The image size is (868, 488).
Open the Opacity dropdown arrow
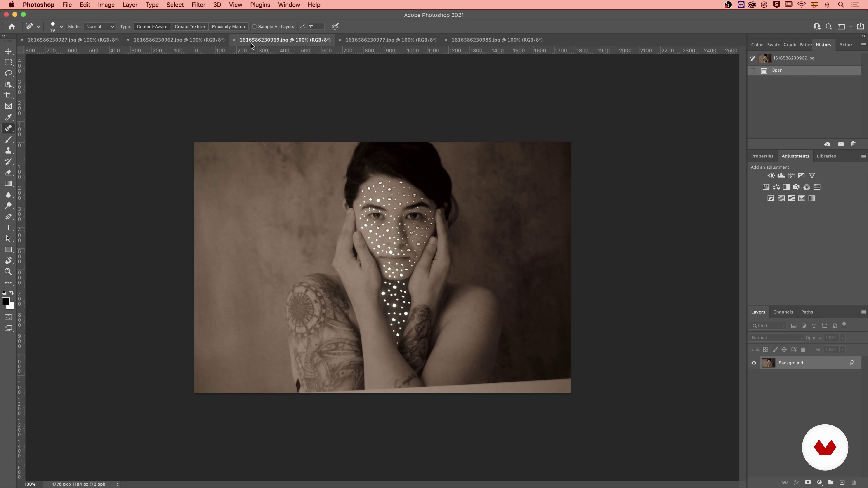(842, 338)
